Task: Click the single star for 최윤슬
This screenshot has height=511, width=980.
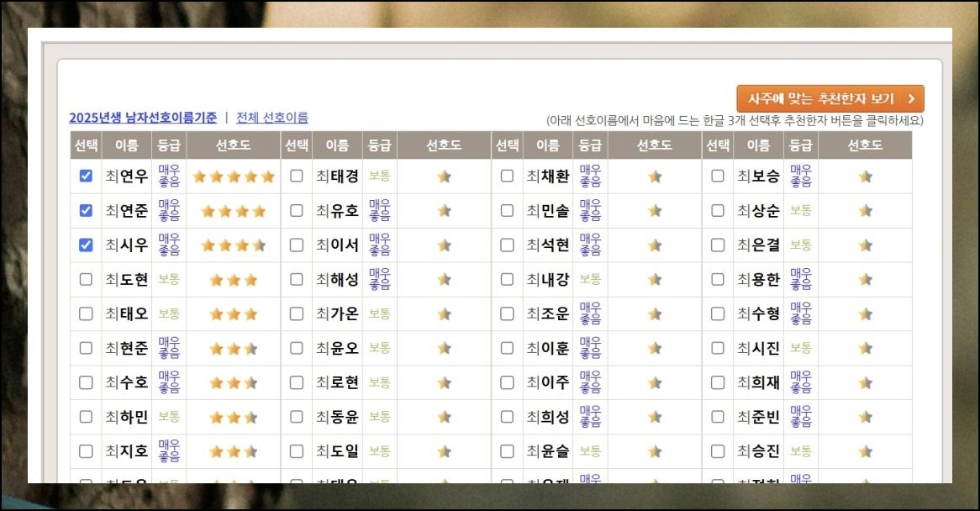Action: tap(655, 451)
